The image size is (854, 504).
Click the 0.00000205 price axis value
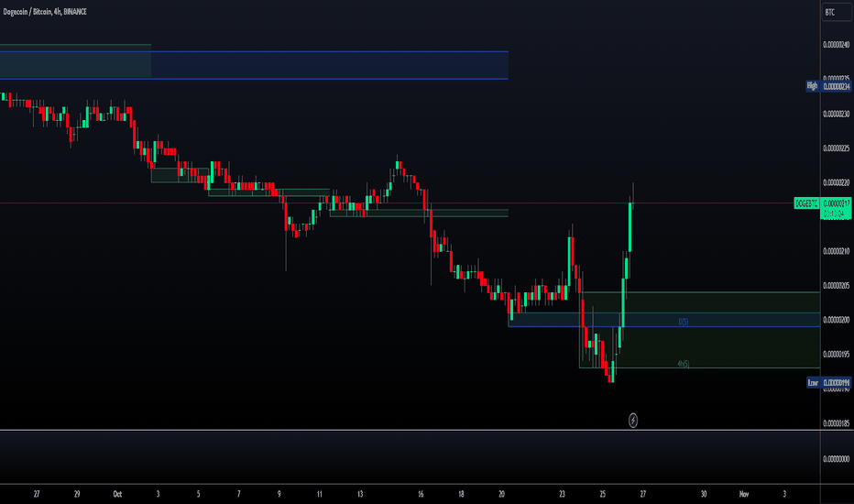tap(836, 286)
